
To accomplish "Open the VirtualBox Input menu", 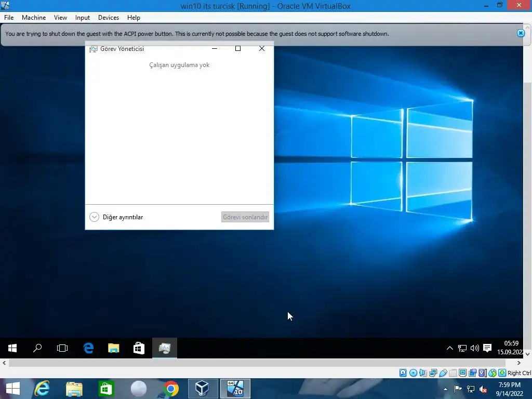I will point(83,18).
